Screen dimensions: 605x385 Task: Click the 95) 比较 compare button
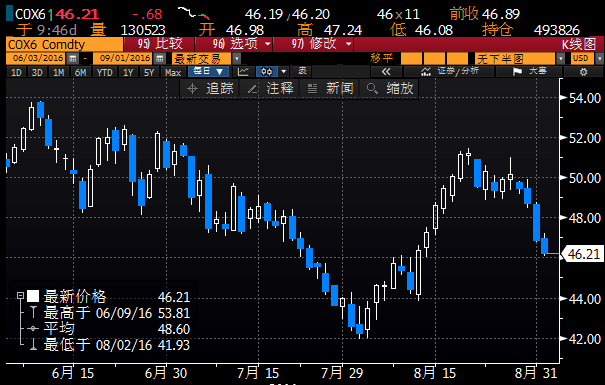[160, 44]
